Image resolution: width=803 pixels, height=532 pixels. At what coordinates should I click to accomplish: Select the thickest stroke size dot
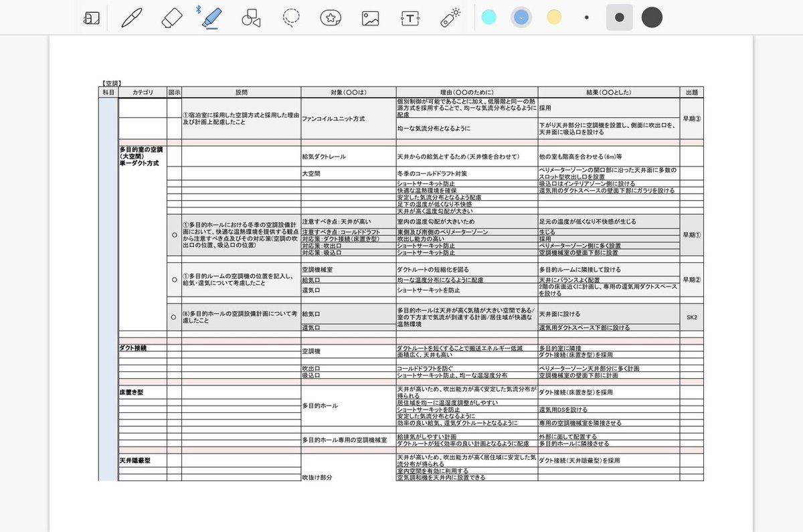[x=652, y=17]
